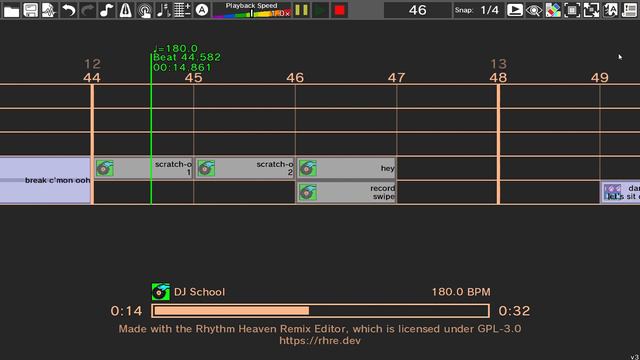640x360 pixels.
Task: Open the music selection note icon
Action: (107, 10)
